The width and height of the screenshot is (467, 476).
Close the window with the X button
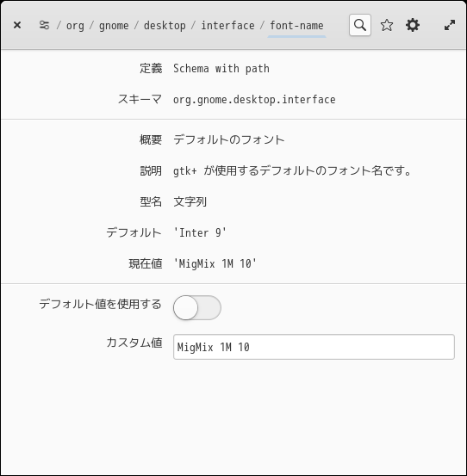click(x=17, y=25)
